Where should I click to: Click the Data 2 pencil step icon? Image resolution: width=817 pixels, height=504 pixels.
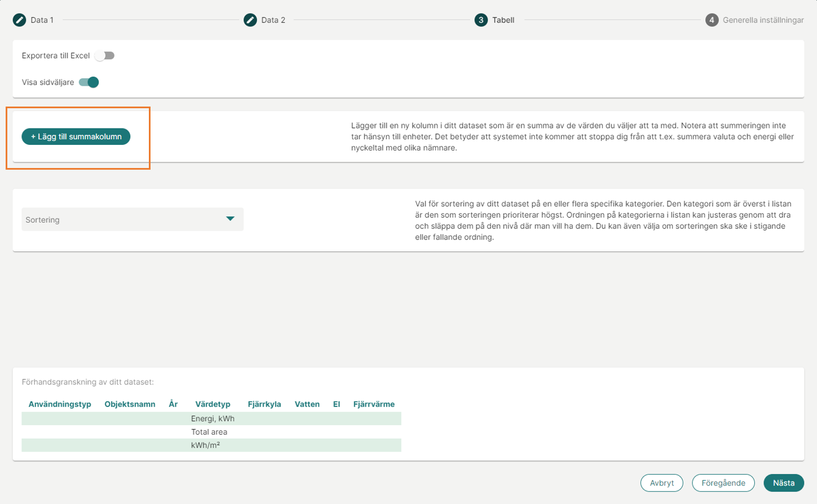pyautogui.click(x=250, y=20)
